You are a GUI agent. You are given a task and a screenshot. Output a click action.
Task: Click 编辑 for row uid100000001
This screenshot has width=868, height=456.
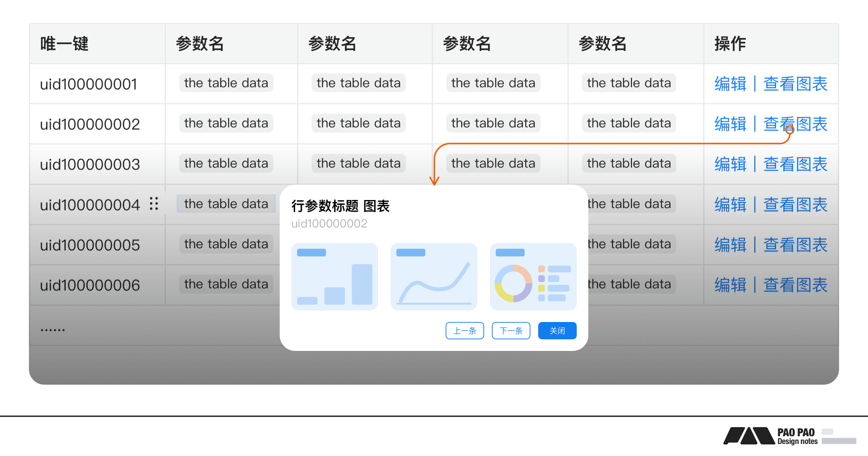(x=730, y=84)
